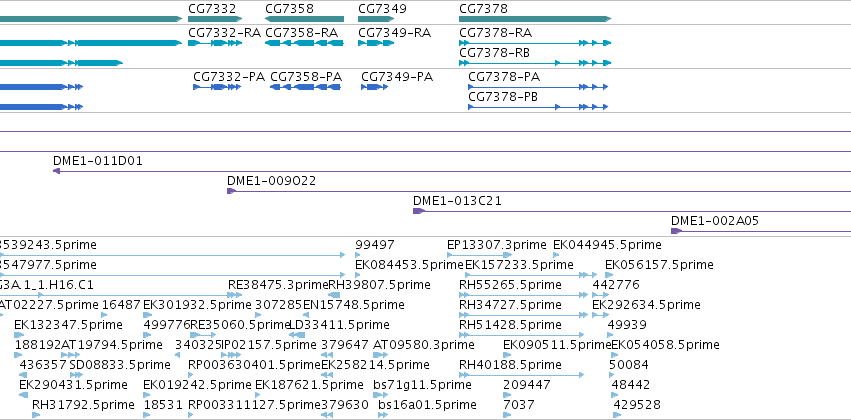Image resolution: width=851 pixels, height=420 pixels.
Task: Select EST 379647
Action: click(x=345, y=345)
